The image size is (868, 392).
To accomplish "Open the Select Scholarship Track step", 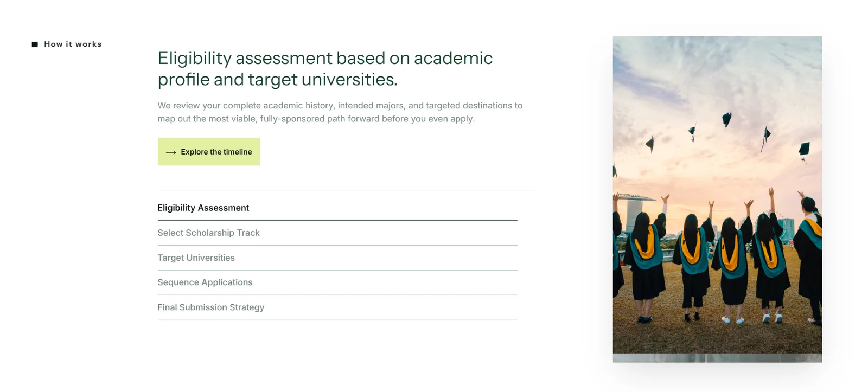I will point(337,233).
